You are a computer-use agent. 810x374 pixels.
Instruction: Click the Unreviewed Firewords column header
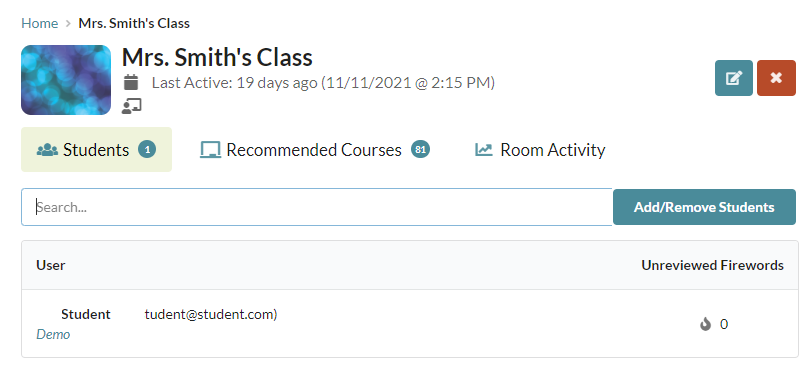coord(712,265)
